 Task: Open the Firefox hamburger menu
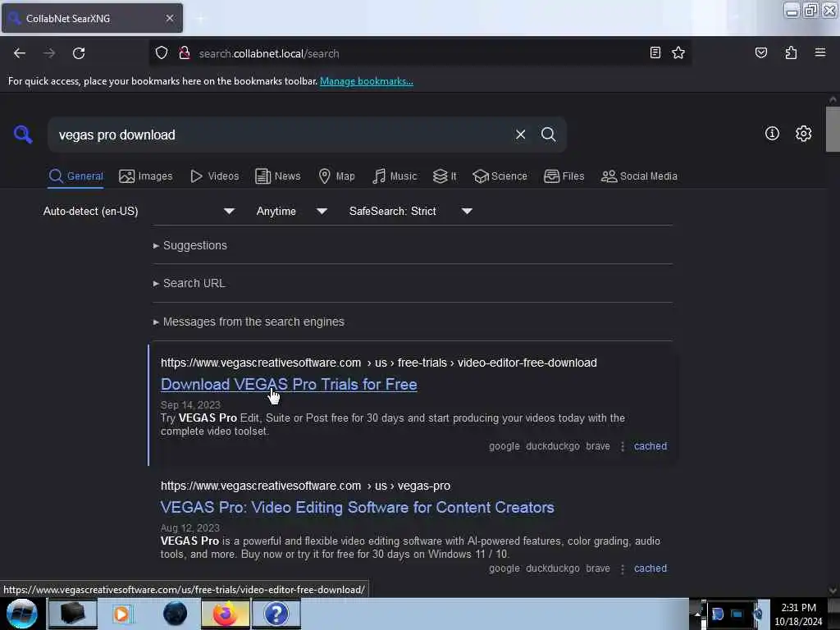coord(819,52)
